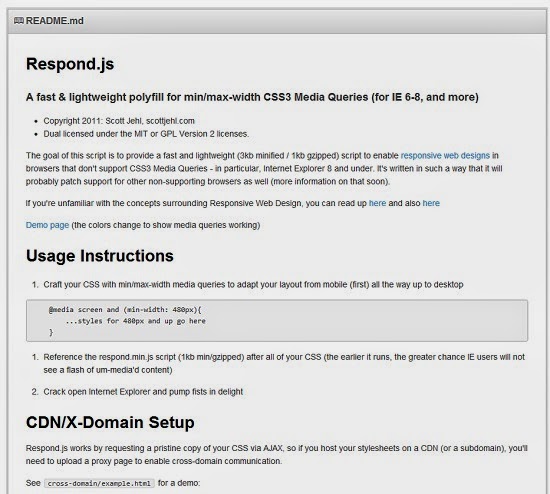Click the 'Craft your CSS with min/max-width' list item
Image resolution: width=550 pixels, height=494 pixels.
pyautogui.click(x=253, y=284)
